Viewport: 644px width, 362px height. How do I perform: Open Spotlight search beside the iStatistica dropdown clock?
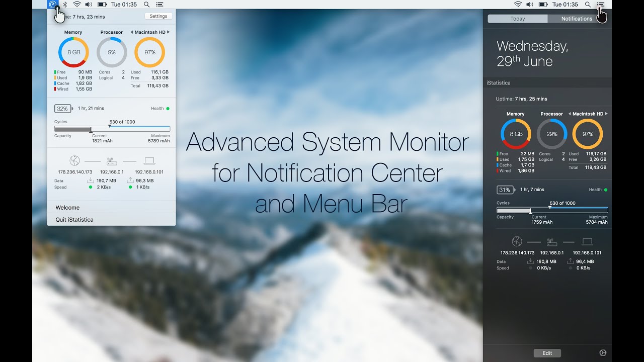[147, 5]
